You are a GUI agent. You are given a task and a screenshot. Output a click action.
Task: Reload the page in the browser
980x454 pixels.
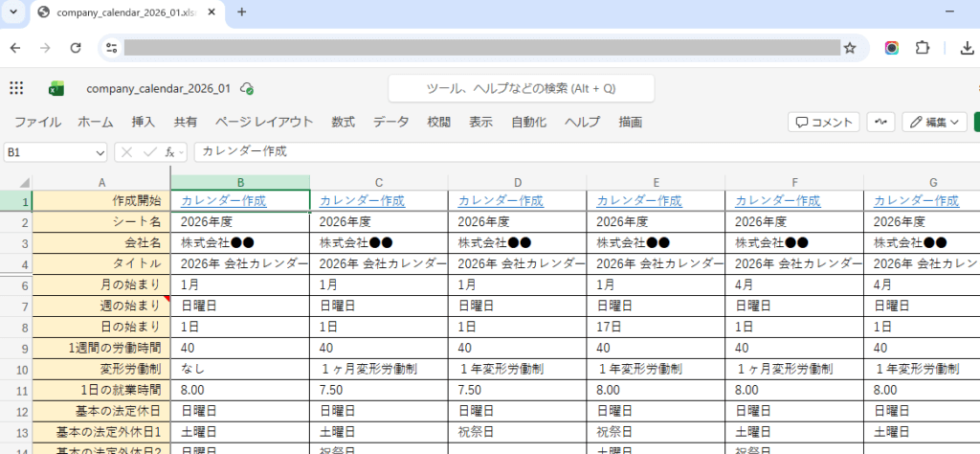(x=76, y=48)
